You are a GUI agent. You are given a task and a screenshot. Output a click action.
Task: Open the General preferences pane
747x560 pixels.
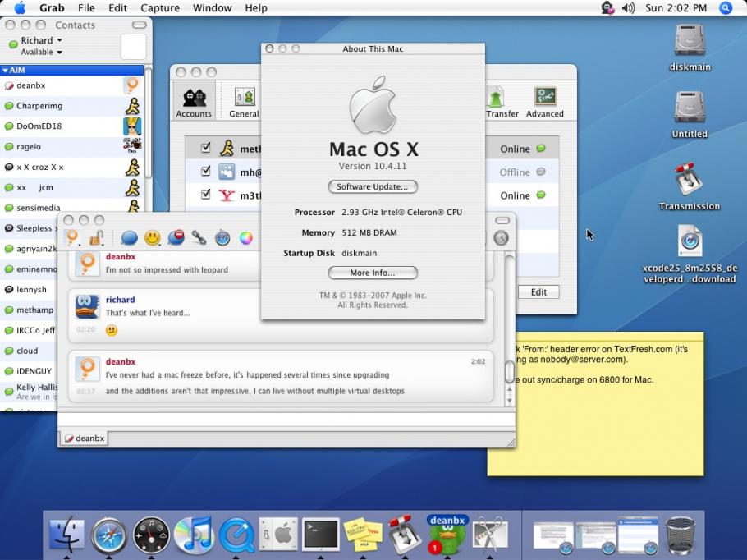(245, 102)
